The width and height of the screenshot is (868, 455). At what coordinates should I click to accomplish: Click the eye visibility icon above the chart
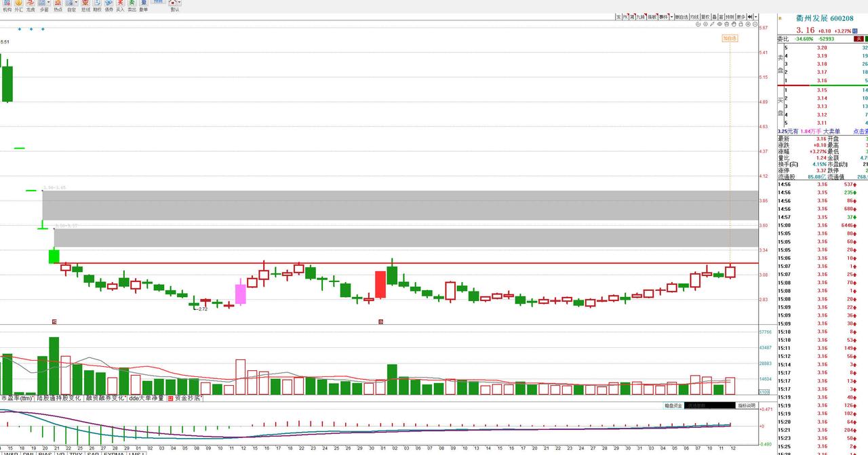point(719,24)
